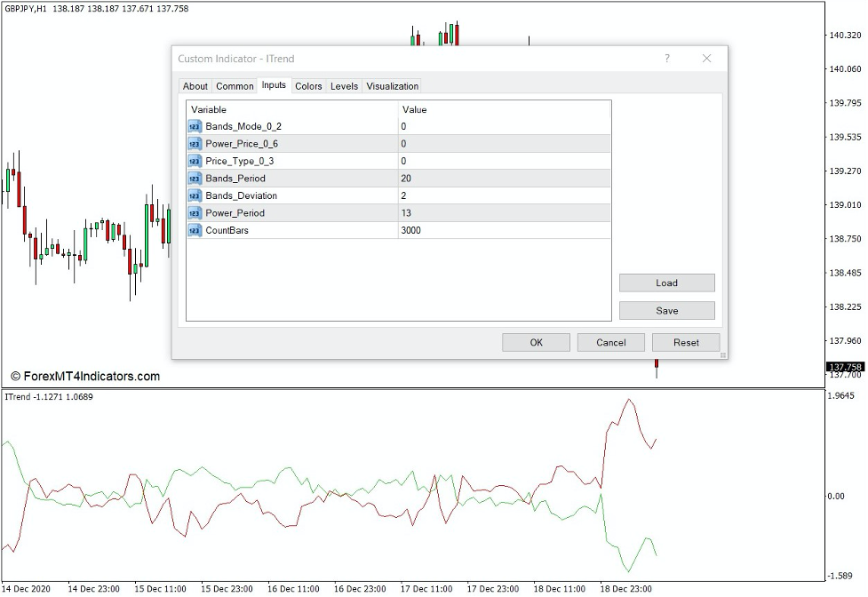Reset all inputs to defaults
Viewport: 868px width, 597px height.
[685, 342]
